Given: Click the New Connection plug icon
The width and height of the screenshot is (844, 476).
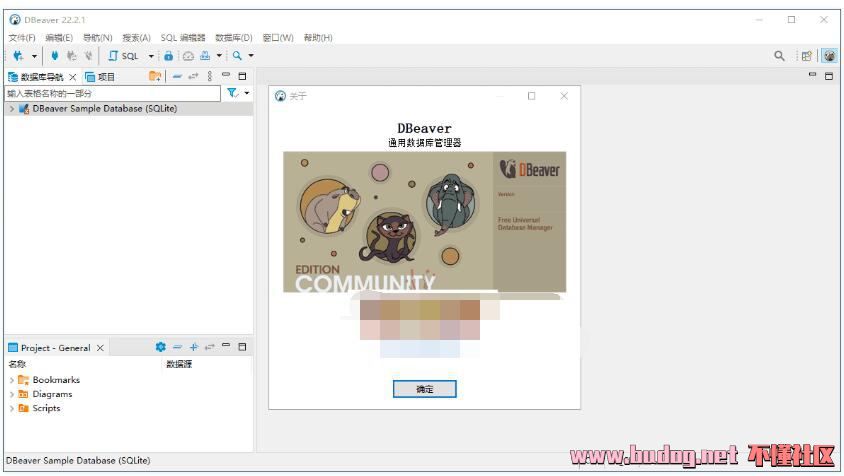Looking at the screenshot, I should pyautogui.click(x=18, y=56).
